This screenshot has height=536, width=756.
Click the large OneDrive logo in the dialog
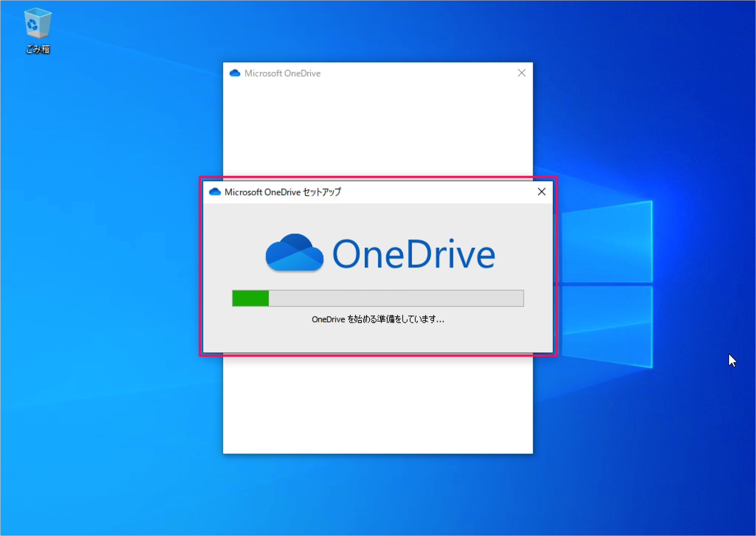[x=380, y=253]
